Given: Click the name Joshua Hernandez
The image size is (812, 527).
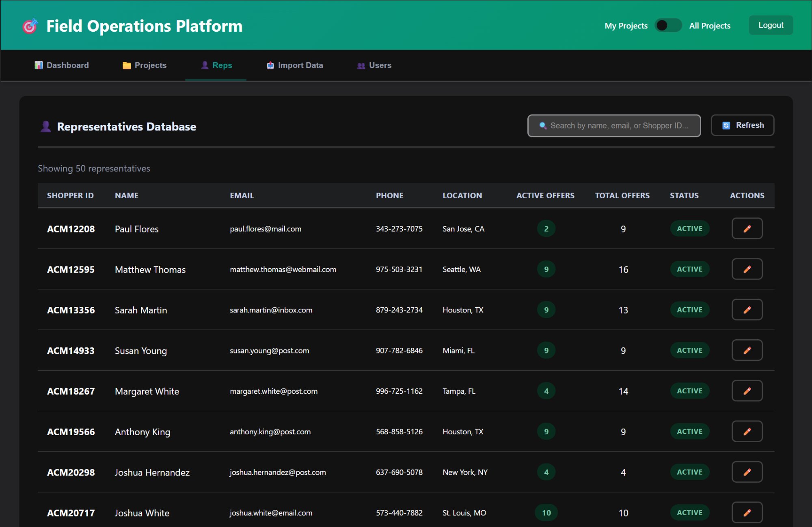Looking at the screenshot, I should (x=152, y=473).
